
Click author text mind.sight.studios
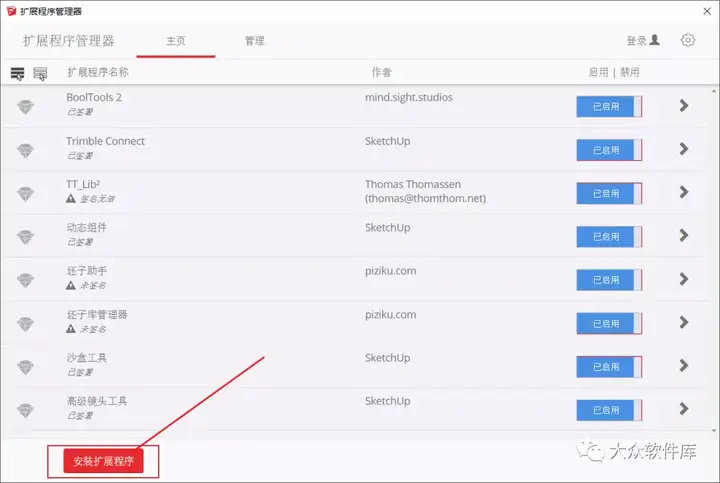pos(409,97)
